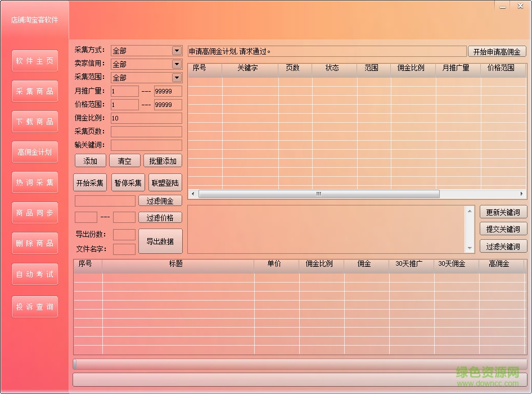This screenshot has height=394, width=532.
Task: Select 高佣金计划 from the sidebar
Action: pyautogui.click(x=34, y=151)
